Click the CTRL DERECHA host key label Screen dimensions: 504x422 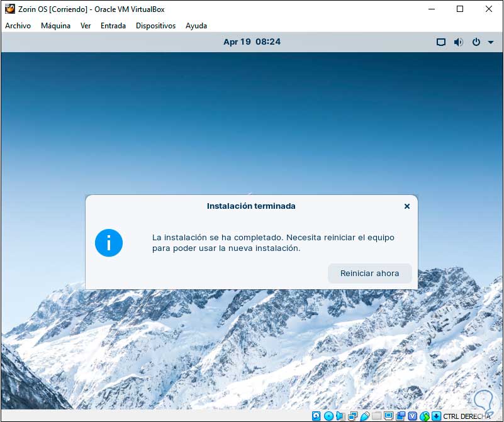(467, 416)
